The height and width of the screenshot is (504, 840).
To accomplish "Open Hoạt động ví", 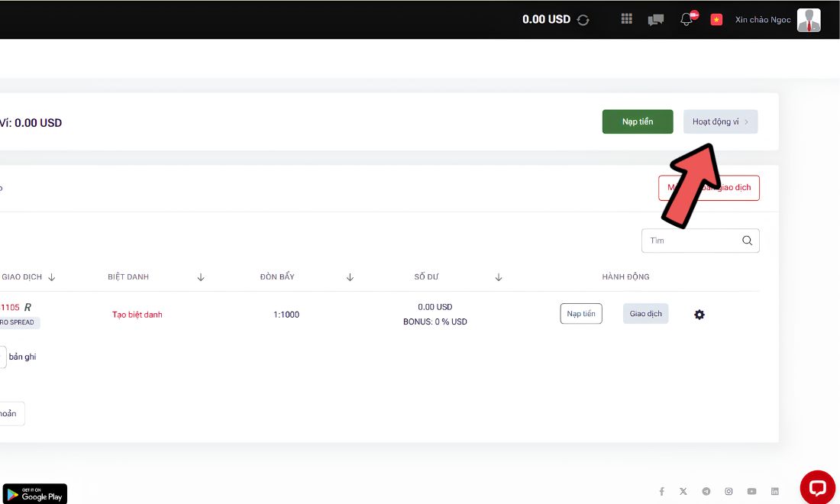I will coord(720,121).
